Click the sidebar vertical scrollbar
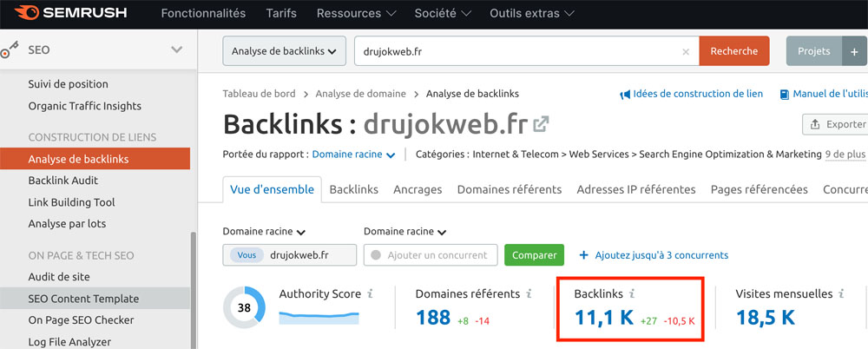Image resolution: width=868 pixels, height=349 pixels. 194,290
